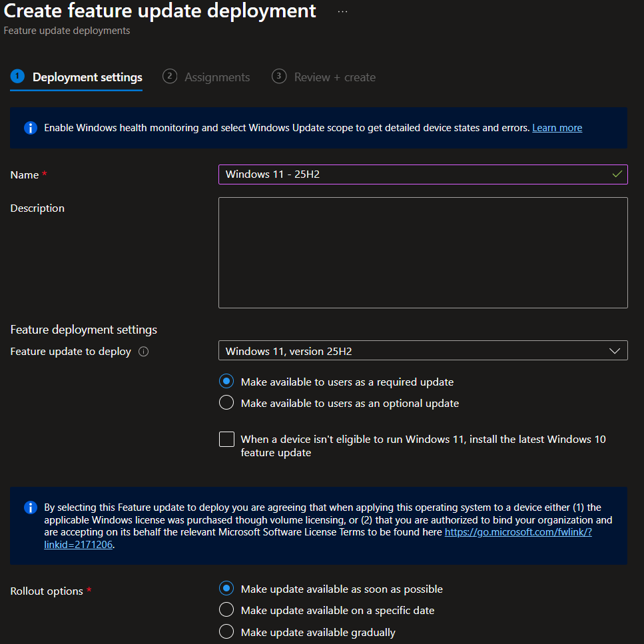Click inside the Name input field
This screenshot has height=644, width=644.
click(423, 174)
